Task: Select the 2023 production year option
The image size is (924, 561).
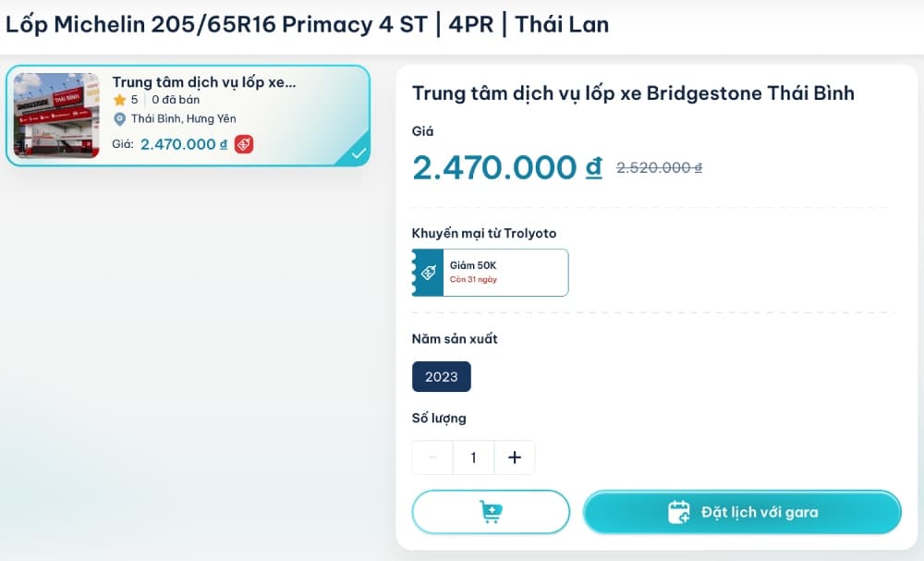Action: (442, 376)
